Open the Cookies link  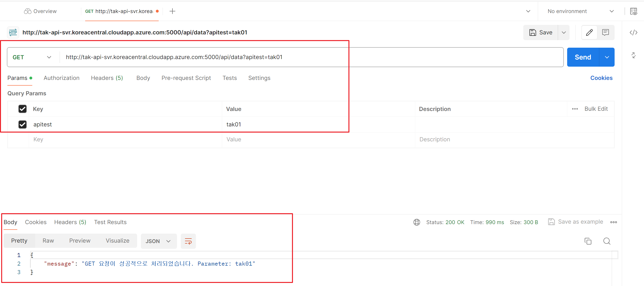601,78
